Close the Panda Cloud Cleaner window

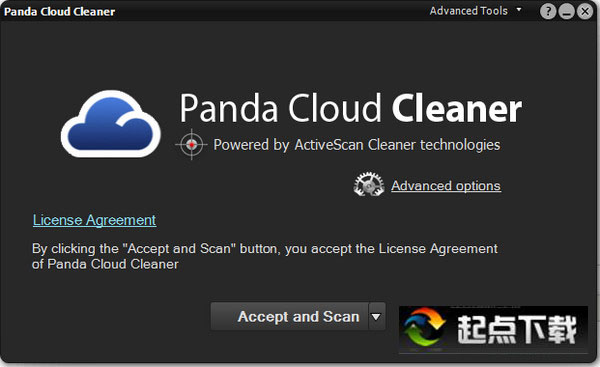tap(585, 11)
